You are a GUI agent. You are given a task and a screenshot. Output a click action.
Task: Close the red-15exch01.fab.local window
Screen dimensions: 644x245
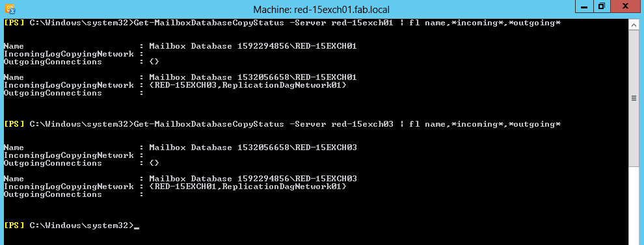625,6
